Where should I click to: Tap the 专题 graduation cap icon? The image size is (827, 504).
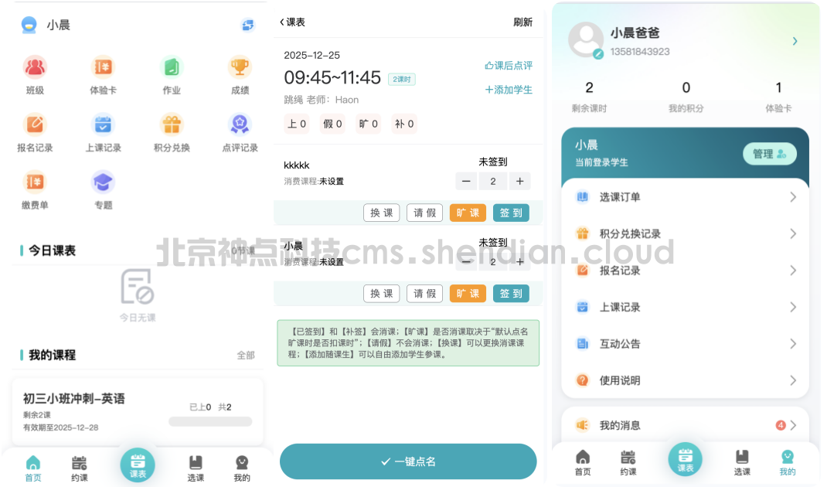pos(103,182)
